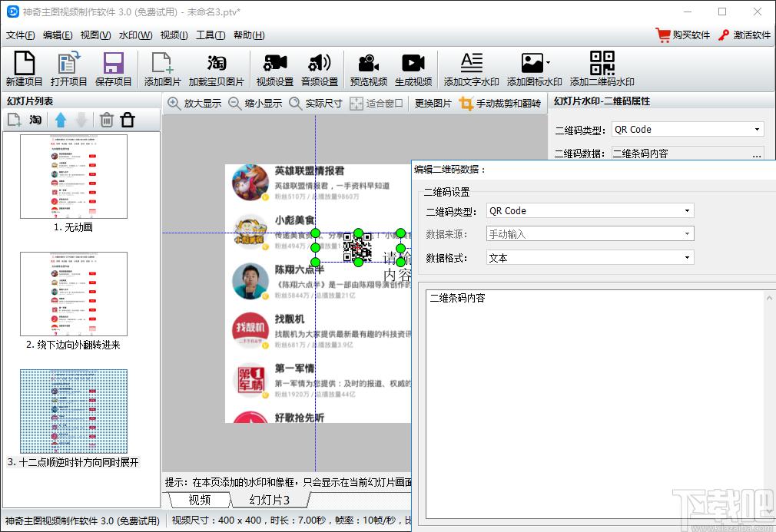
Task: Click 购买软件 shopping cart
Action: pos(682,35)
